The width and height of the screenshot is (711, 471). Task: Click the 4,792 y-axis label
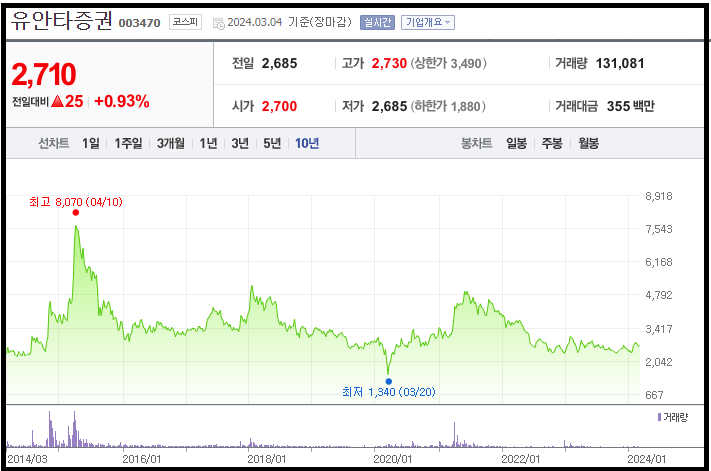659,295
